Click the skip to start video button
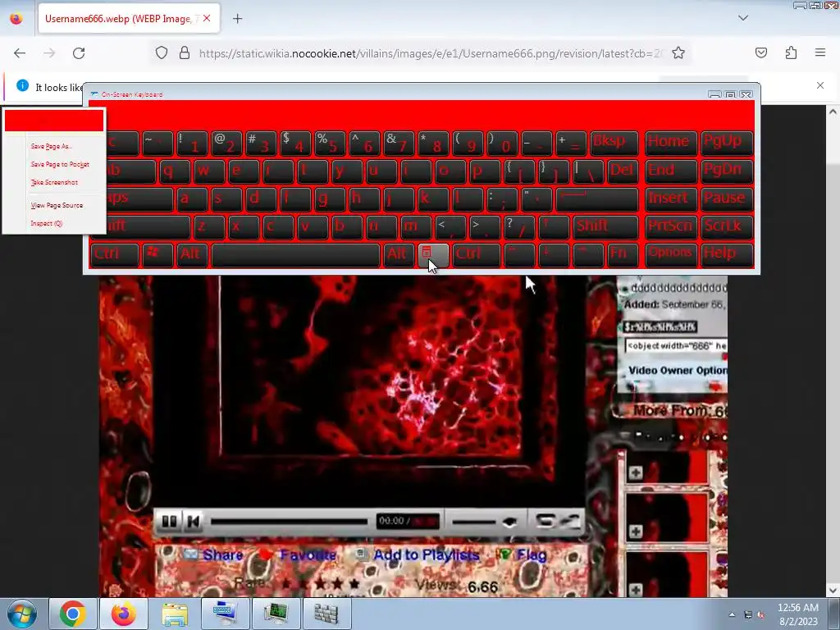This screenshot has width=840, height=630. (194, 521)
